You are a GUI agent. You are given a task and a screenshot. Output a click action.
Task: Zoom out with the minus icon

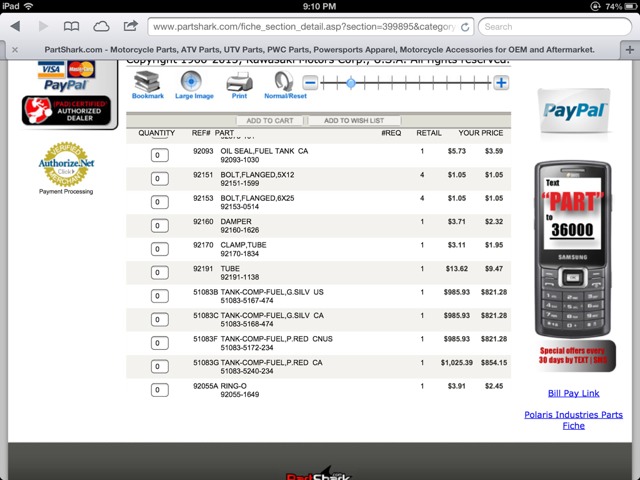tap(310, 83)
